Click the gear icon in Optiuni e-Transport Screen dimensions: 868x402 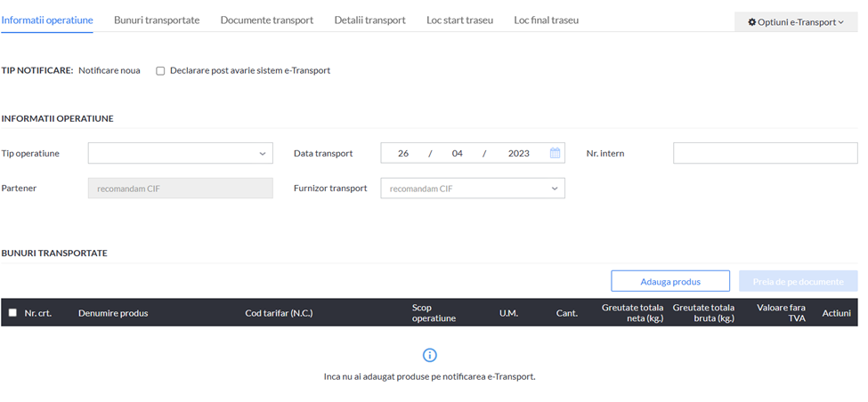[751, 22]
